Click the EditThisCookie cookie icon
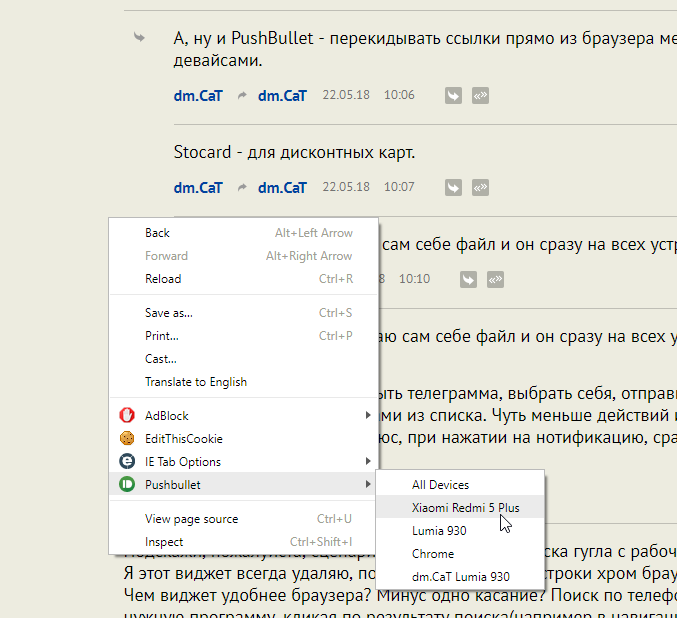This screenshot has height=618, width=677. pyautogui.click(x=127, y=438)
